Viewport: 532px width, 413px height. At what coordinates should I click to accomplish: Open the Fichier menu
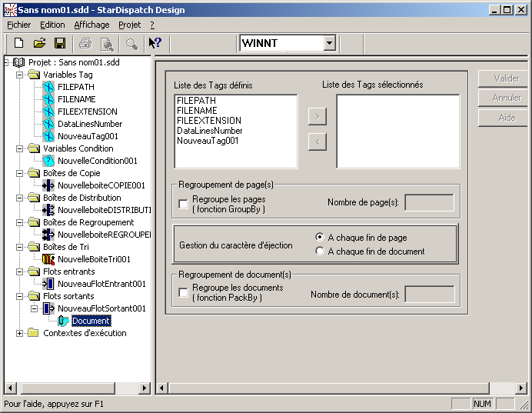18,25
